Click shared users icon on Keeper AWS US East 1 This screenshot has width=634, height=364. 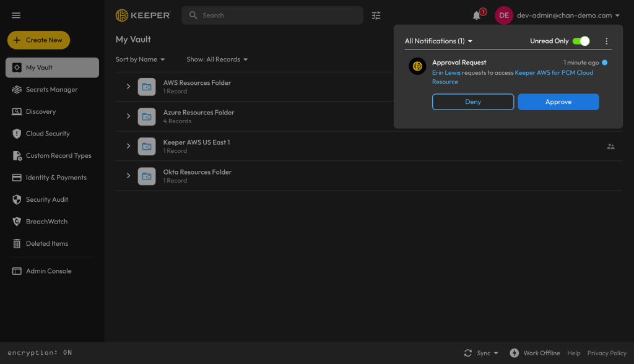[610, 147]
